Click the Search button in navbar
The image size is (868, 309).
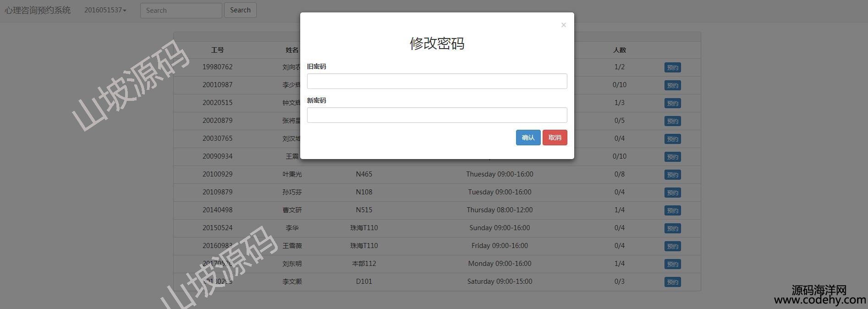point(240,10)
